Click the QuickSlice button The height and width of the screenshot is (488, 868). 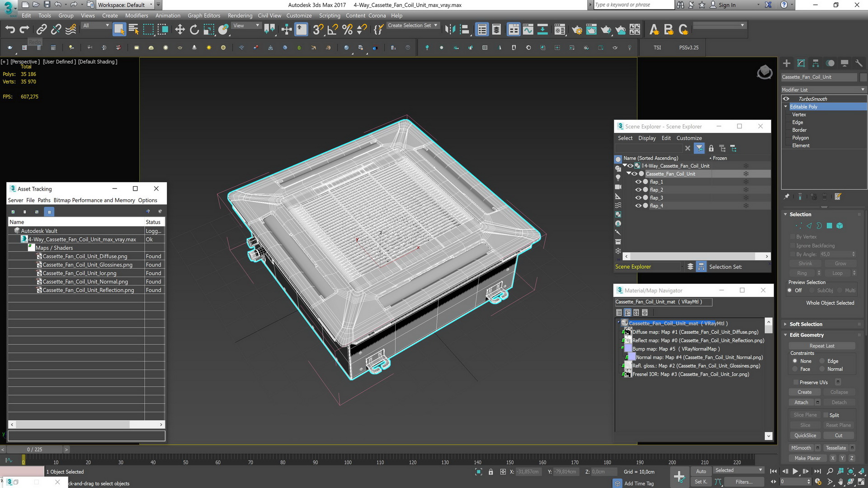(x=805, y=436)
